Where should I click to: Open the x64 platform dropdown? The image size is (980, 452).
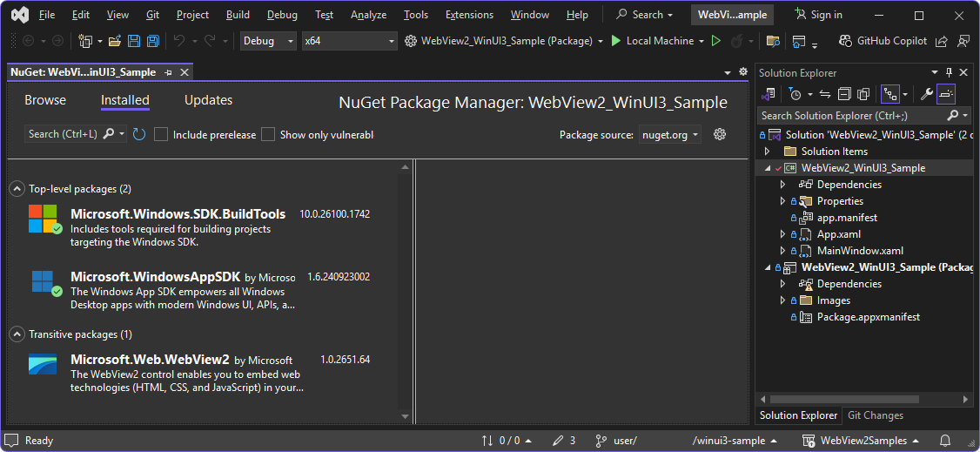(349, 41)
